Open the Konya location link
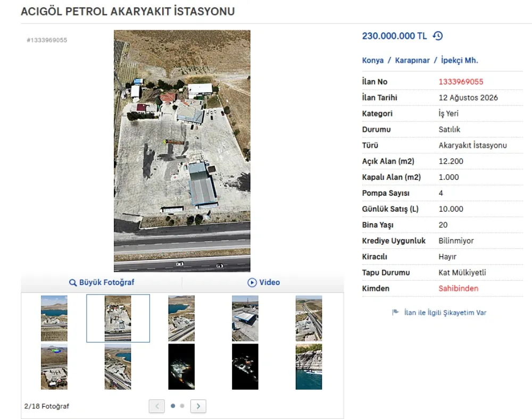 tap(372, 60)
